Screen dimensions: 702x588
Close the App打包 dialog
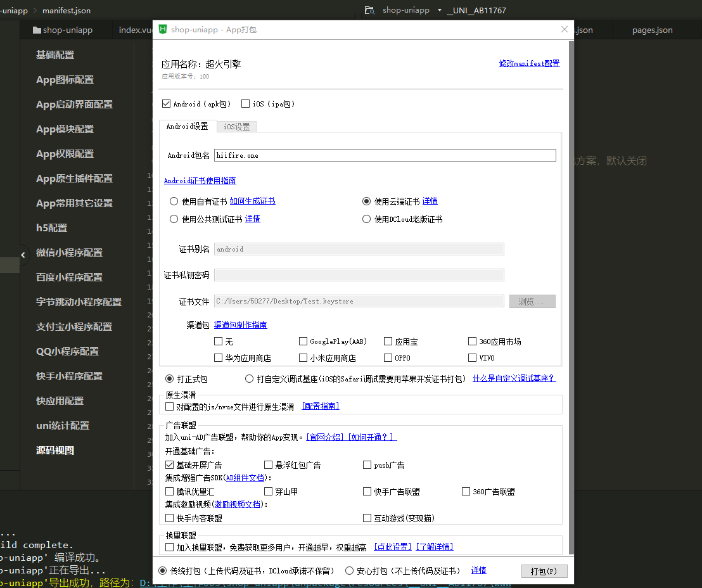click(564, 29)
